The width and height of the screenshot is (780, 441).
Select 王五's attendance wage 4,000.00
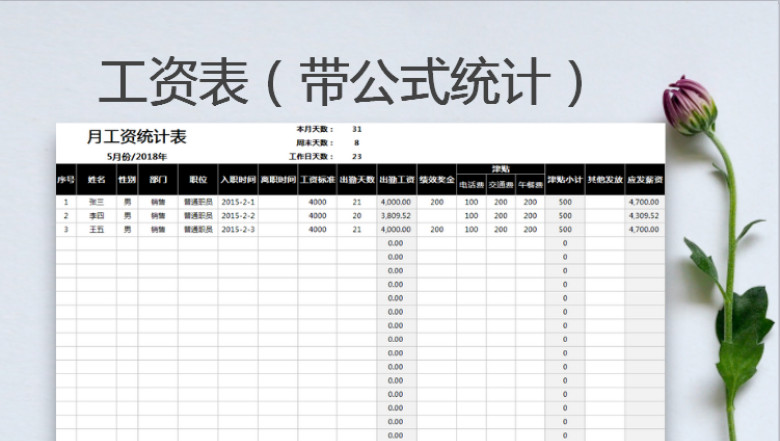396,229
